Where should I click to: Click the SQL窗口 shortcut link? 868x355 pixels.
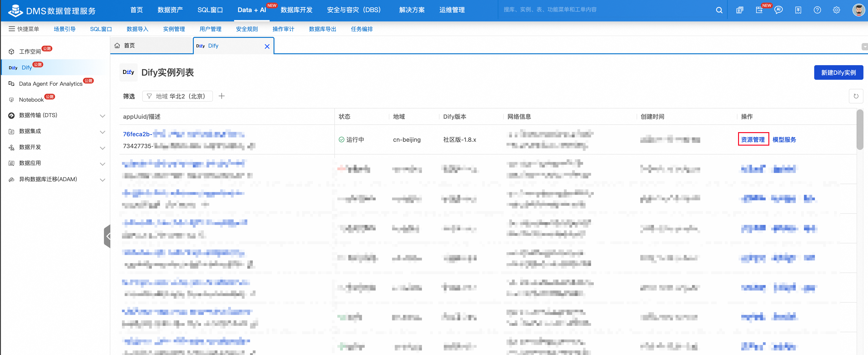pos(101,29)
